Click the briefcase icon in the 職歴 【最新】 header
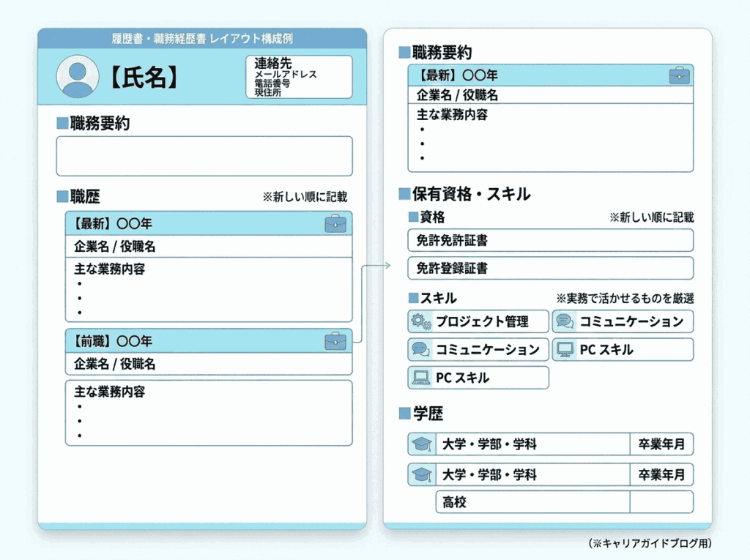Screen dimensions: 750x560 tap(335, 224)
